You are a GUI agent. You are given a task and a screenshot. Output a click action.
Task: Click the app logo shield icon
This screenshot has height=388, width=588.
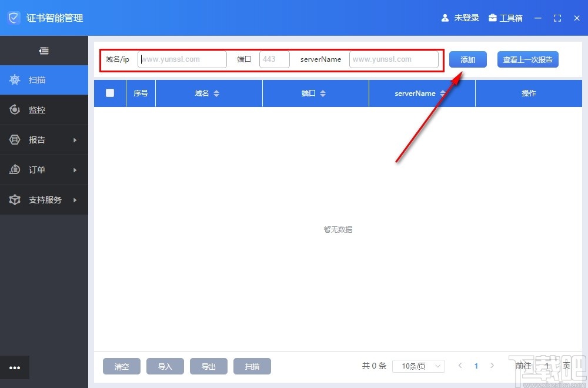[x=13, y=18]
